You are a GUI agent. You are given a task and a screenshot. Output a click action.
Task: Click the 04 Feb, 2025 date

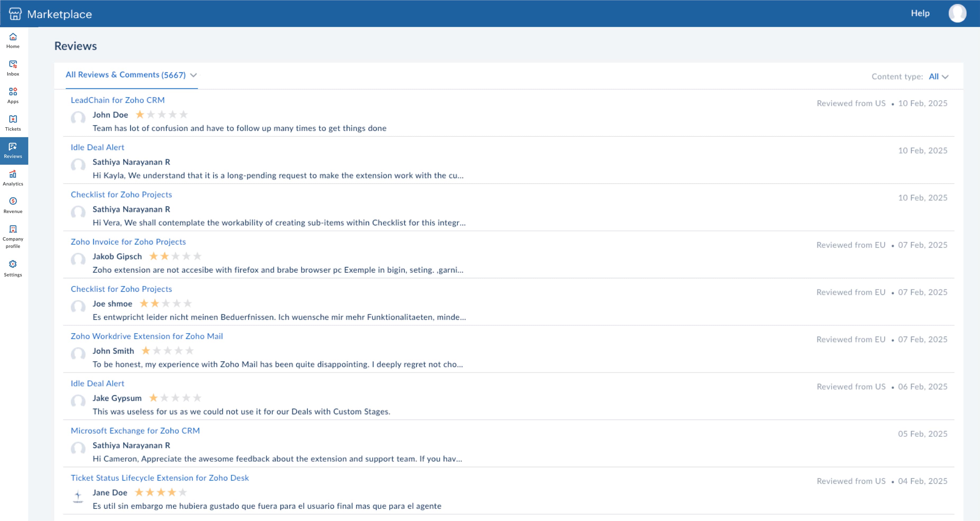tap(923, 481)
